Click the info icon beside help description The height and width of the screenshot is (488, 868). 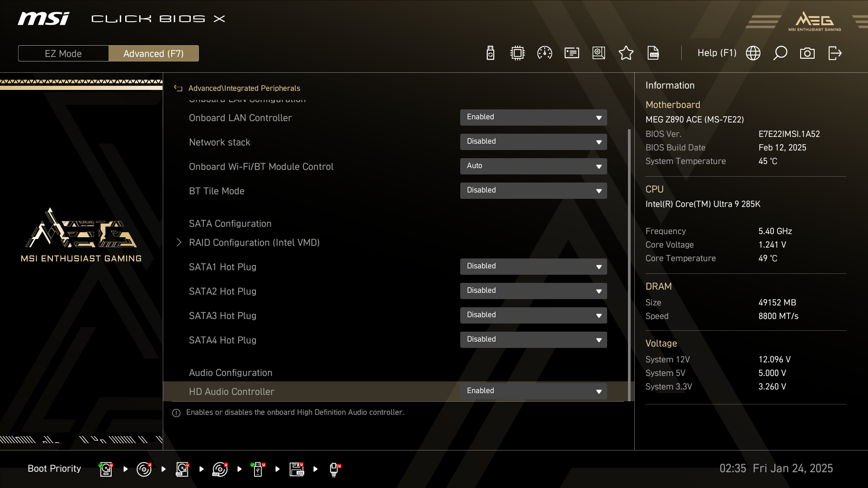176,413
